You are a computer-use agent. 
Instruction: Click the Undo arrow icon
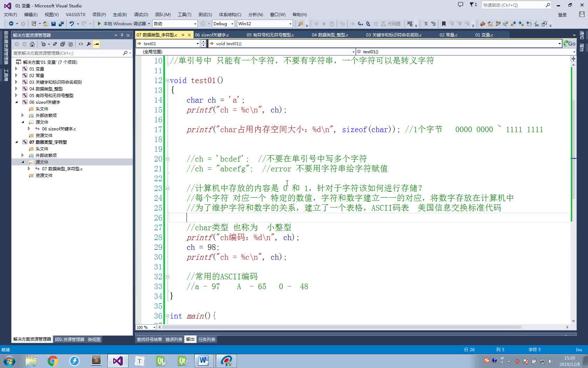pos(72,23)
